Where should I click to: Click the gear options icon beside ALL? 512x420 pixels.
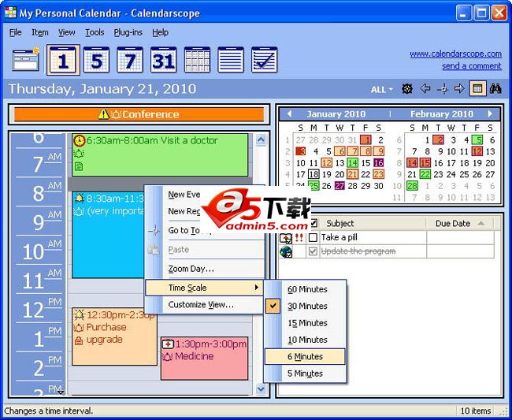pos(407,88)
